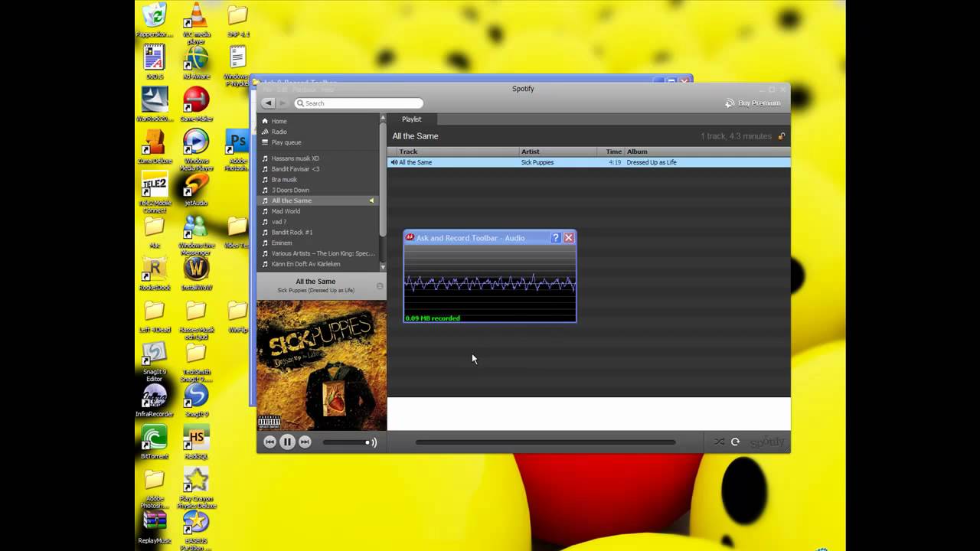Click the volume speaker icon
The image size is (980, 551).
pos(374,442)
